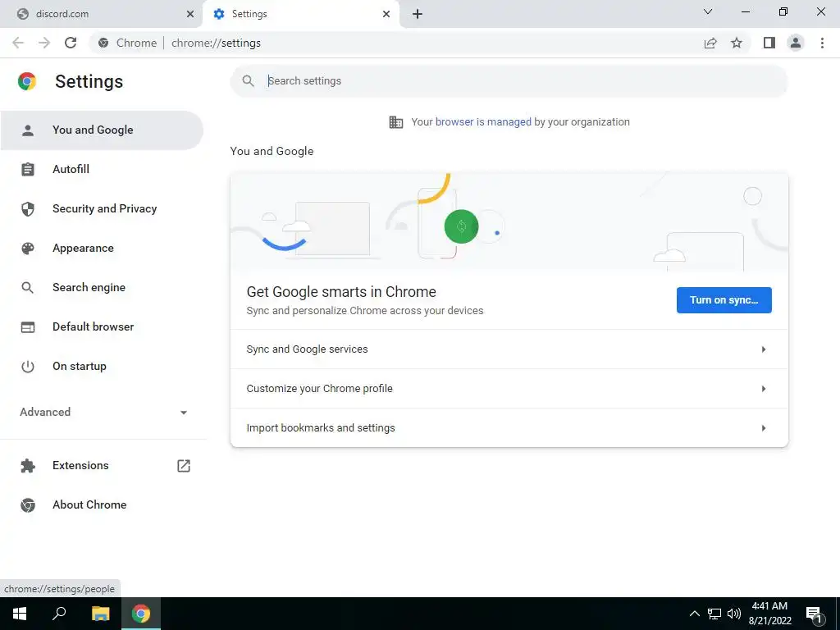Open the Chrome three-dot menu
Image resolution: width=840 pixels, height=630 pixels.
[822, 43]
